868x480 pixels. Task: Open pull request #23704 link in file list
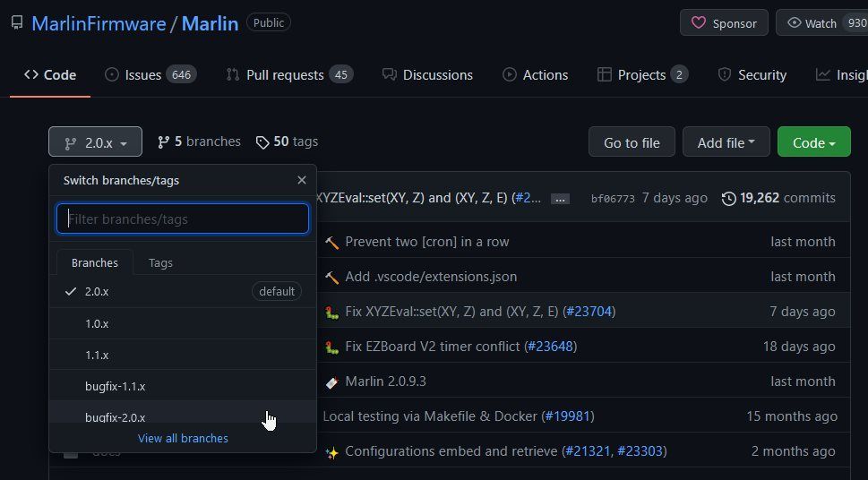point(589,311)
